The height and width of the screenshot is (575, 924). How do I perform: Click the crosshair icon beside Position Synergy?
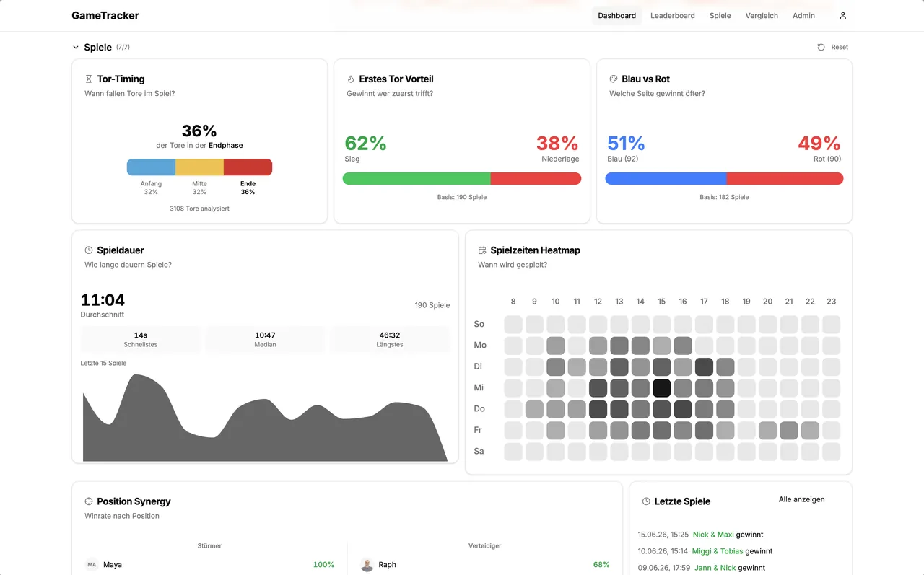[89, 501]
